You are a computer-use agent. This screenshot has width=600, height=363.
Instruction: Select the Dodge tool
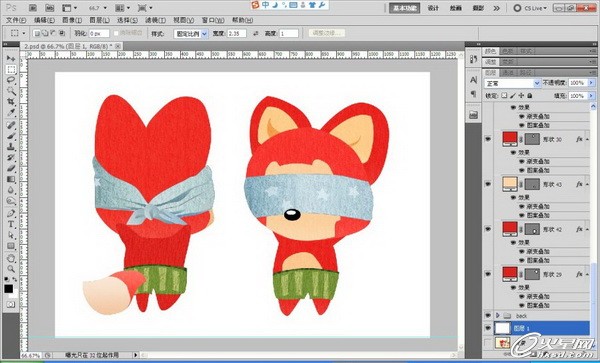[11, 200]
